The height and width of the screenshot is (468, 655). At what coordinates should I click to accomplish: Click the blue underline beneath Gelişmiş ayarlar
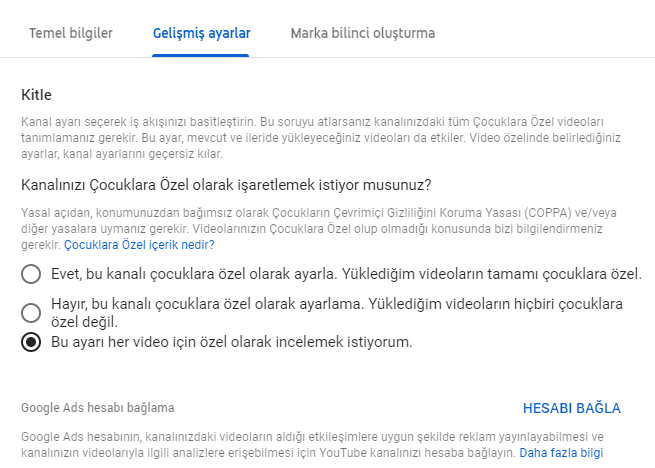pyautogui.click(x=201, y=56)
